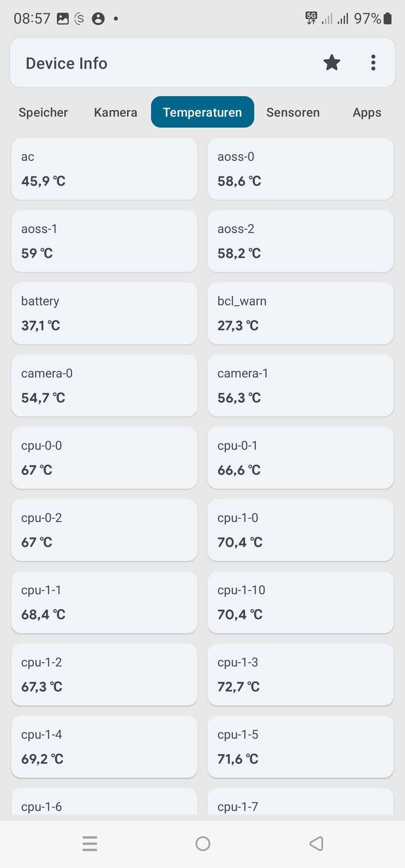Tap the back navigation triangle

click(316, 843)
